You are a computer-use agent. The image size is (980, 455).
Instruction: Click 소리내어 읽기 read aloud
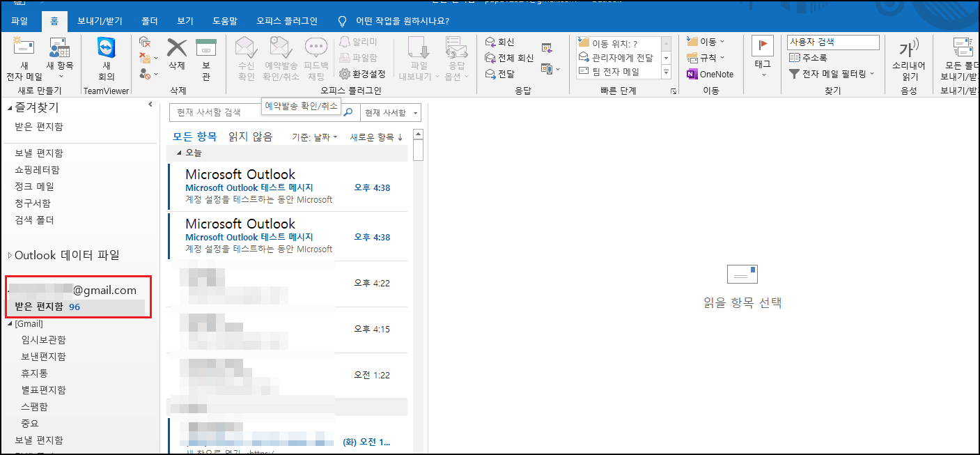click(909, 59)
